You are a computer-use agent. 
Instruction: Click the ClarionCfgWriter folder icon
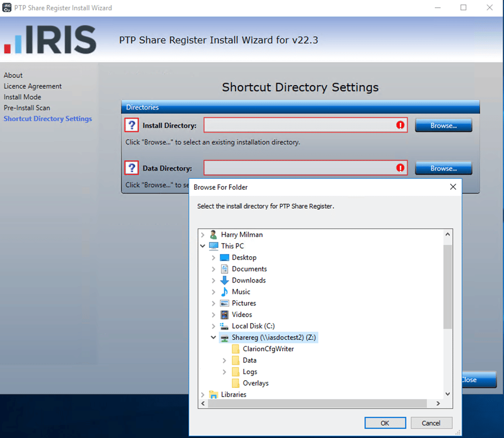235,349
